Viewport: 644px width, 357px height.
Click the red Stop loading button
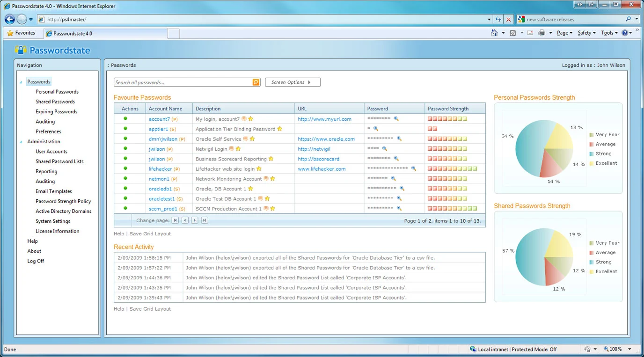[x=509, y=19]
